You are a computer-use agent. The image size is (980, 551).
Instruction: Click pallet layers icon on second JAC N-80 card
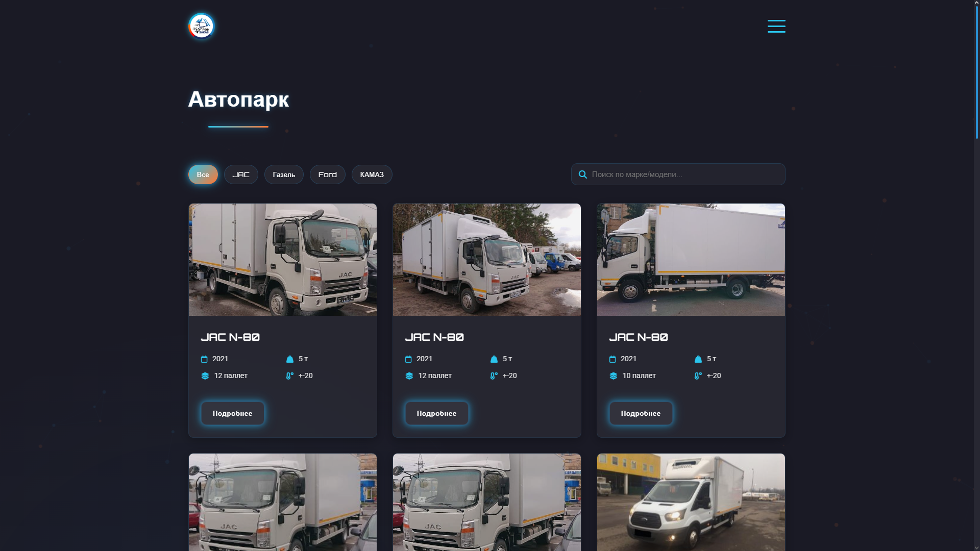[409, 376]
